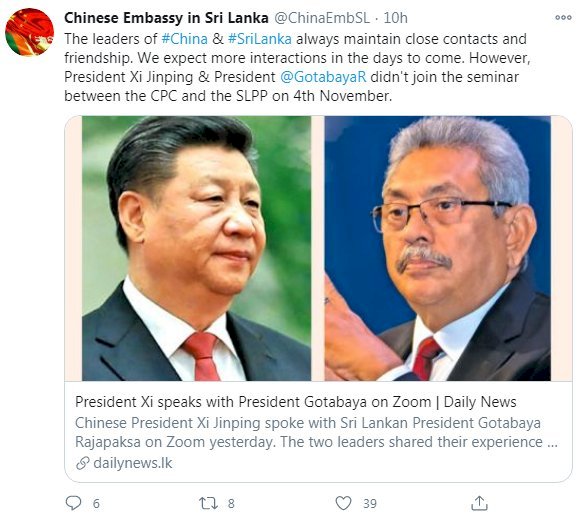
Task: Click the dailynews.lk domain link
Action: pyautogui.click(x=132, y=463)
